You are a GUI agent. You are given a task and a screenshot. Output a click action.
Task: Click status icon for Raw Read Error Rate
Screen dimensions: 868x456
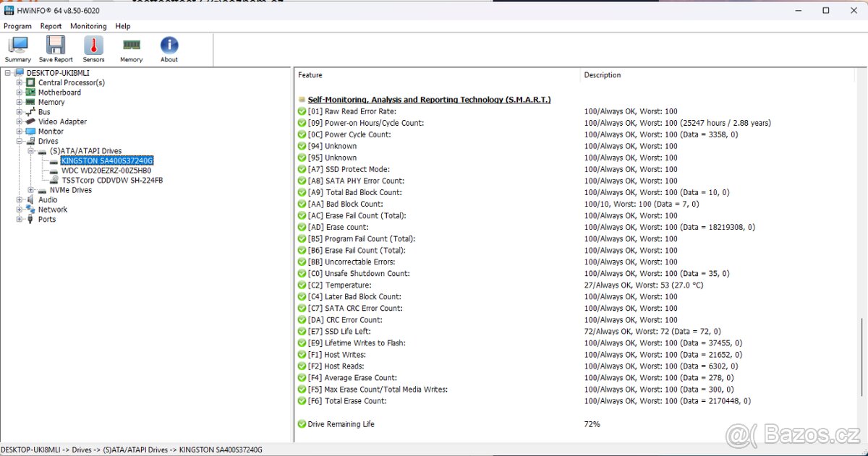point(302,111)
